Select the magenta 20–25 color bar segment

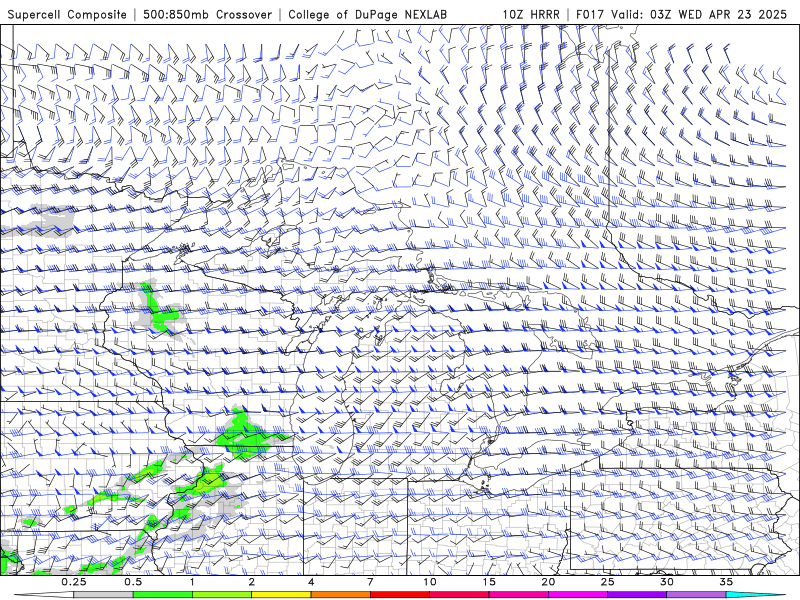tap(578, 595)
